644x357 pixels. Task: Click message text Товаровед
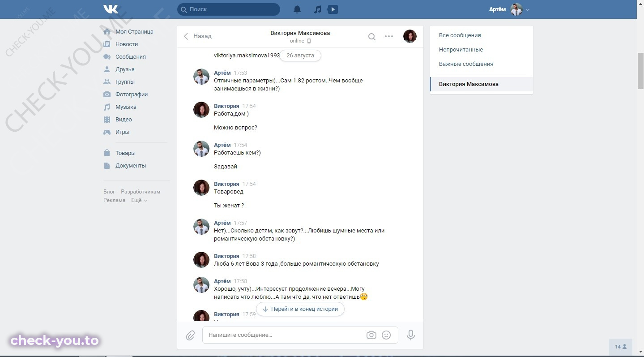tap(229, 192)
